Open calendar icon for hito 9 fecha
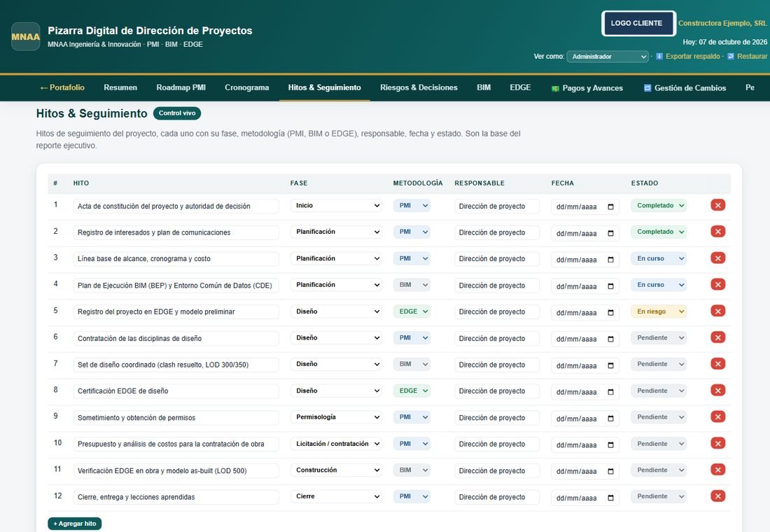Viewport: 770px width, 532px height. click(610, 419)
